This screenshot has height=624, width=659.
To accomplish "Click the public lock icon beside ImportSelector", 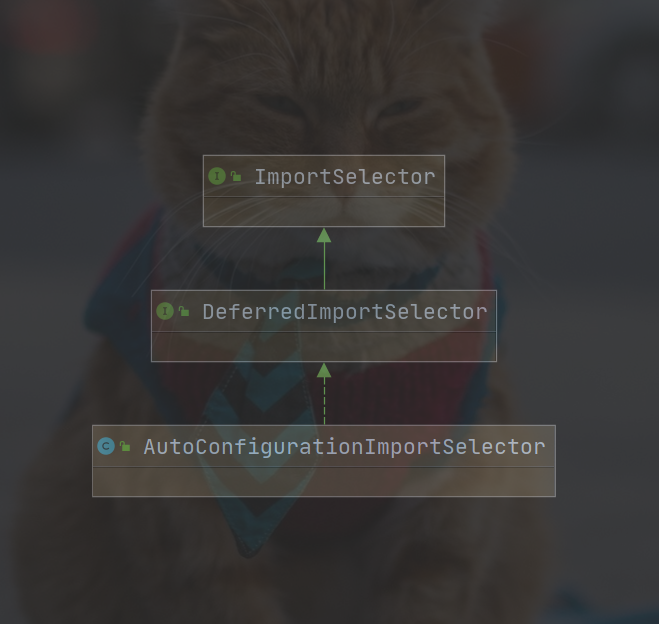I will coord(236,176).
